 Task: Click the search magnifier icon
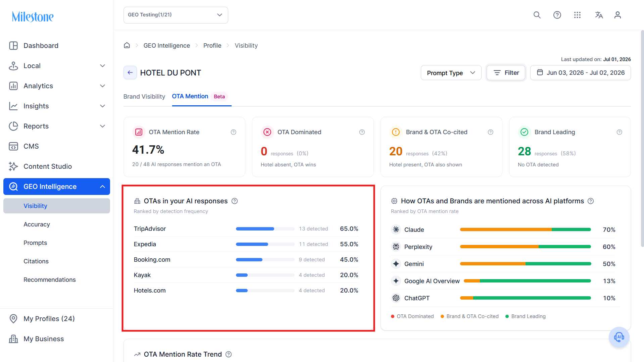point(537,15)
